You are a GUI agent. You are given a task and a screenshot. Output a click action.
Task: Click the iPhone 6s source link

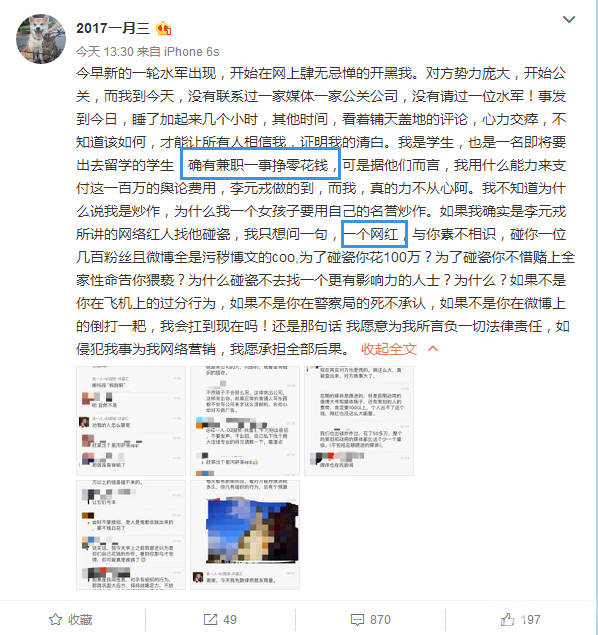[192, 52]
